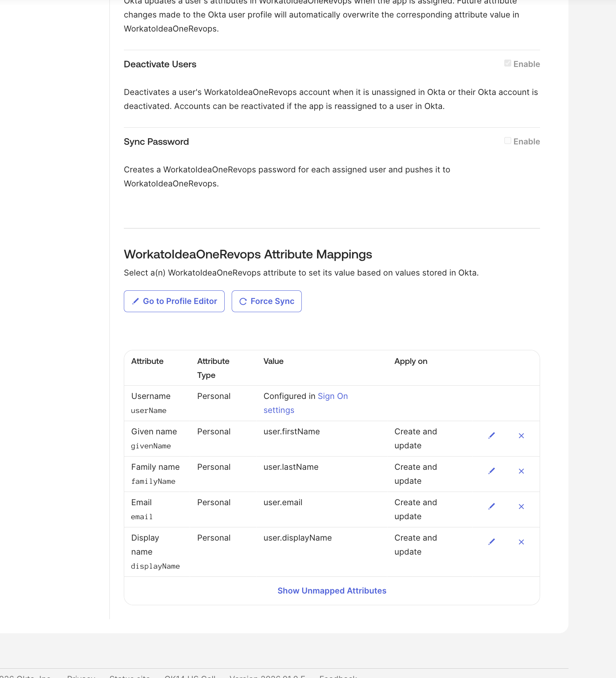Click the Apply on column header

(411, 361)
